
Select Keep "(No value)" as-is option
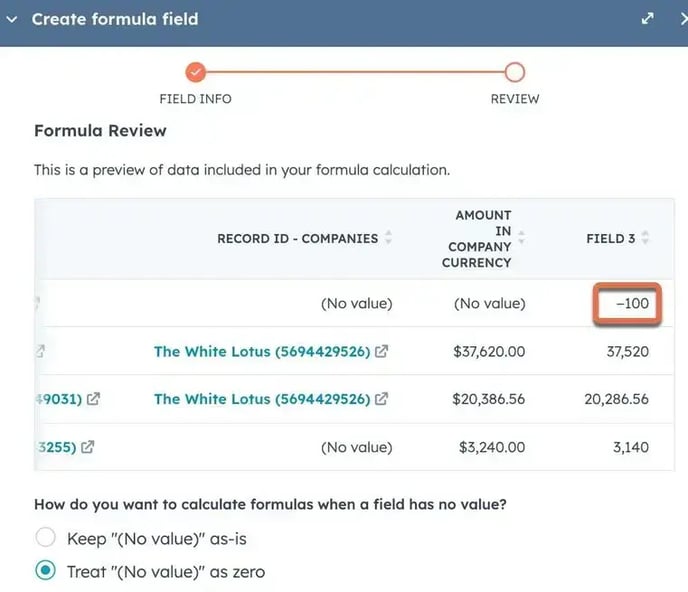pos(46,537)
